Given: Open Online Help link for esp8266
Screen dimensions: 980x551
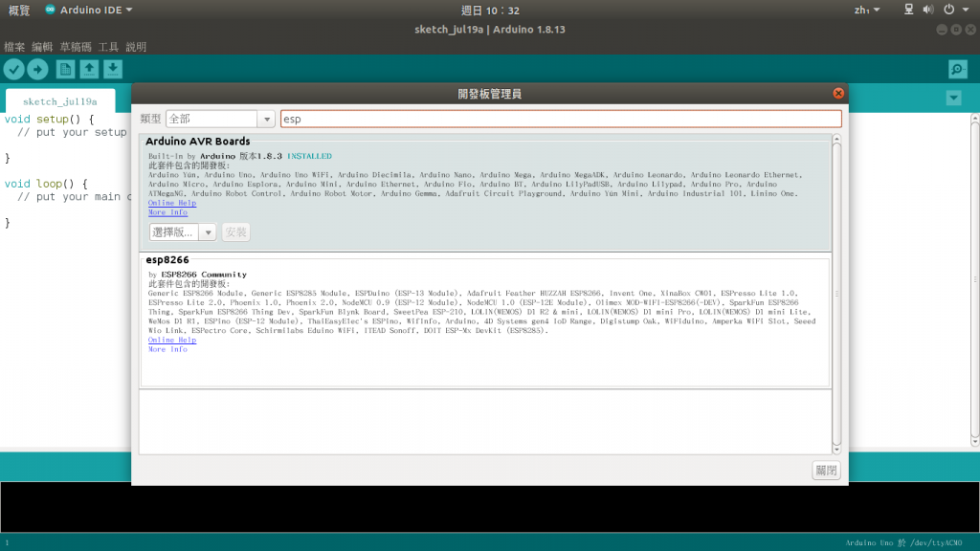Looking at the screenshot, I should (172, 340).
